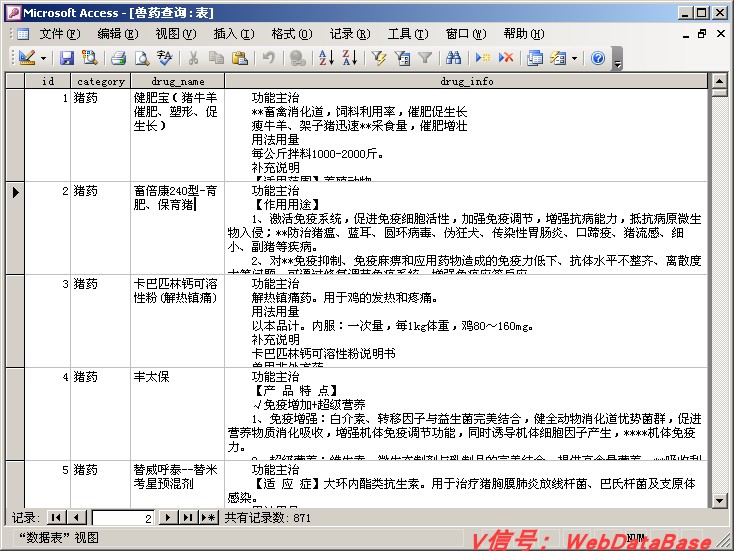Click the Insert Hyperlink globe icon
The height and width of the screenshot is (551, 734).
click(298, 58)
